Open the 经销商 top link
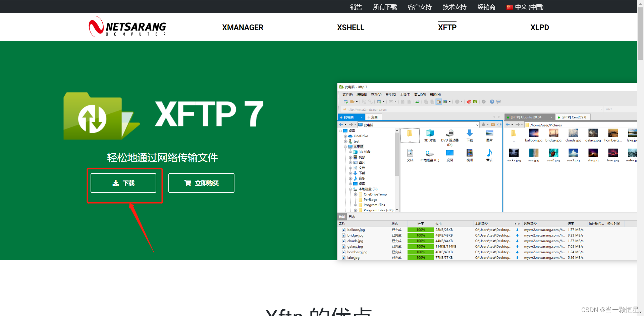The width and height of the screenshot is (644, 316). tap(486, 7)
